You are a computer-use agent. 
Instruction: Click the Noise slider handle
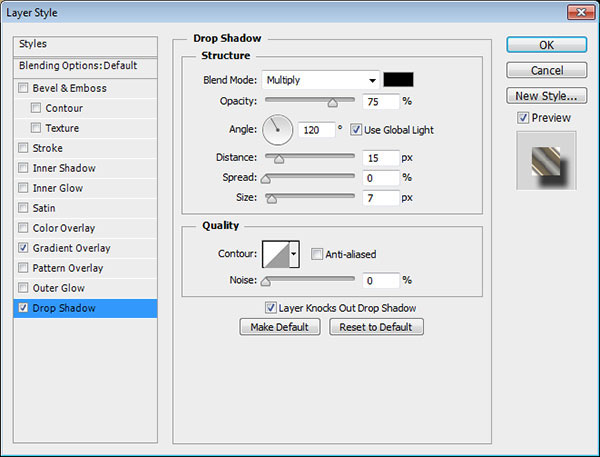(x=266, y=282)
